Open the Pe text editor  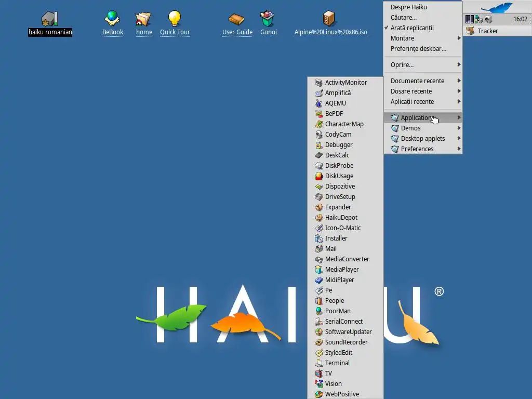point(345,290)
